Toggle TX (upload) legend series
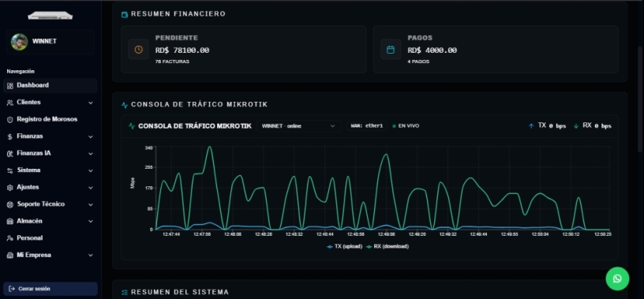644x299 pixels. (x=345, y=246)
